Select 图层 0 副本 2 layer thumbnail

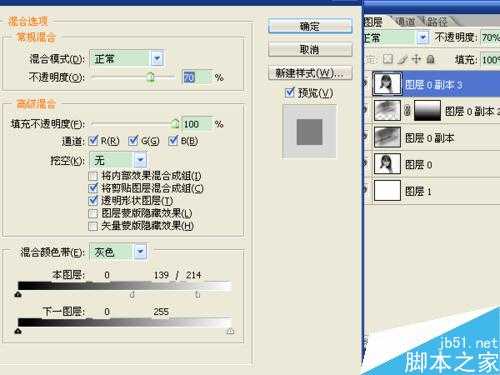tap(387, 111)
